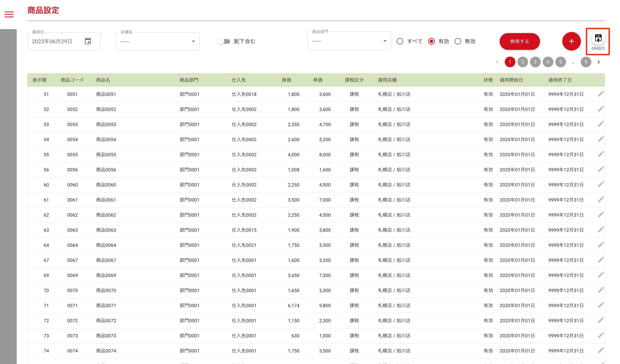Select the すべて radio button

coord(400,41)
